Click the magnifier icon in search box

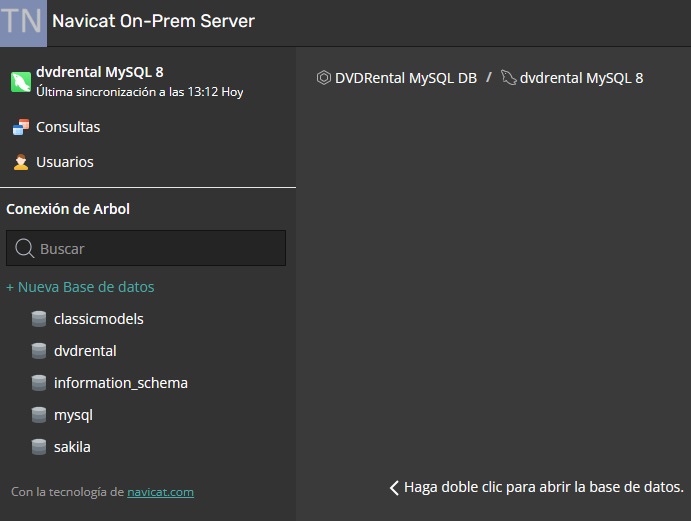click(x=24, y=248)
